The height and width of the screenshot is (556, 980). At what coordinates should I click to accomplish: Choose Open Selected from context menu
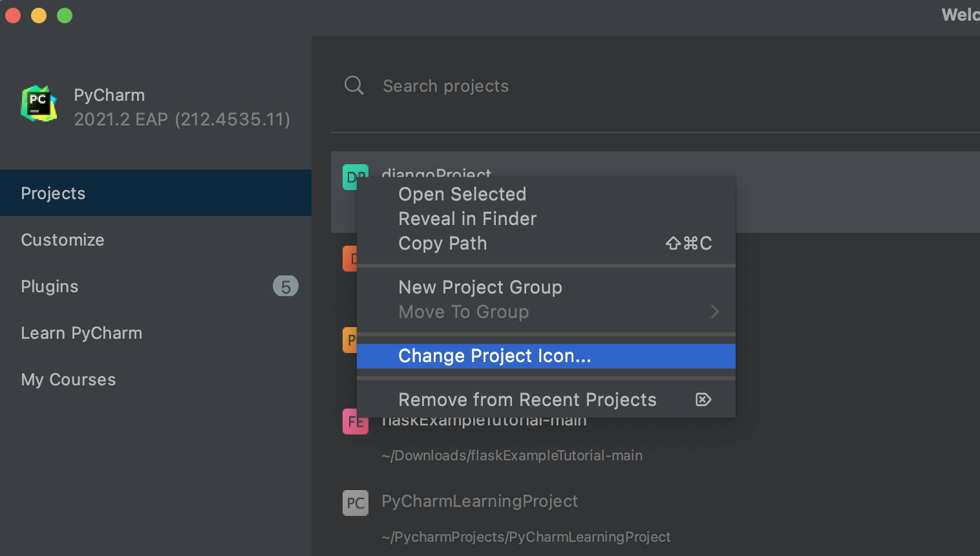(462, 194)
